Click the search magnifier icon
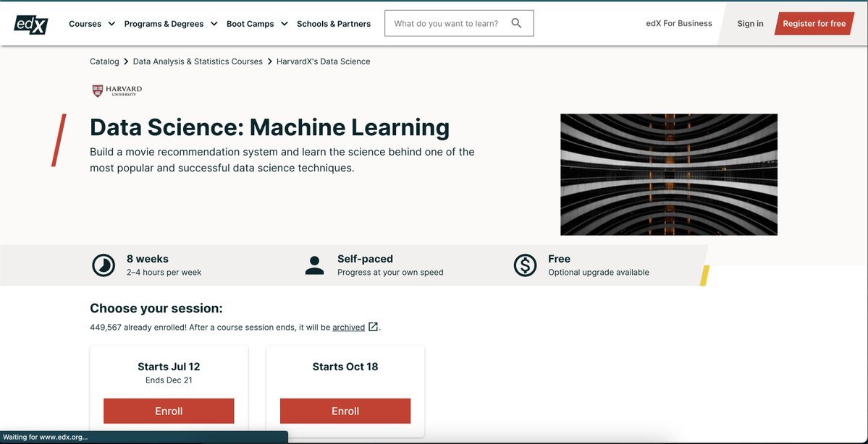Viewport: 868px width, 444px height. (516, 23)
